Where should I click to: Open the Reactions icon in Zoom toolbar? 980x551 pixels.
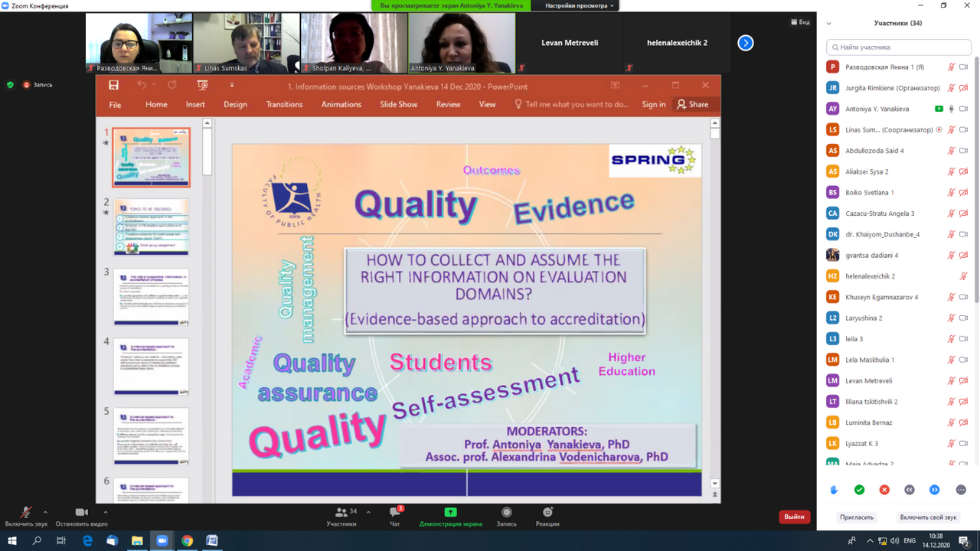(547, 516)
